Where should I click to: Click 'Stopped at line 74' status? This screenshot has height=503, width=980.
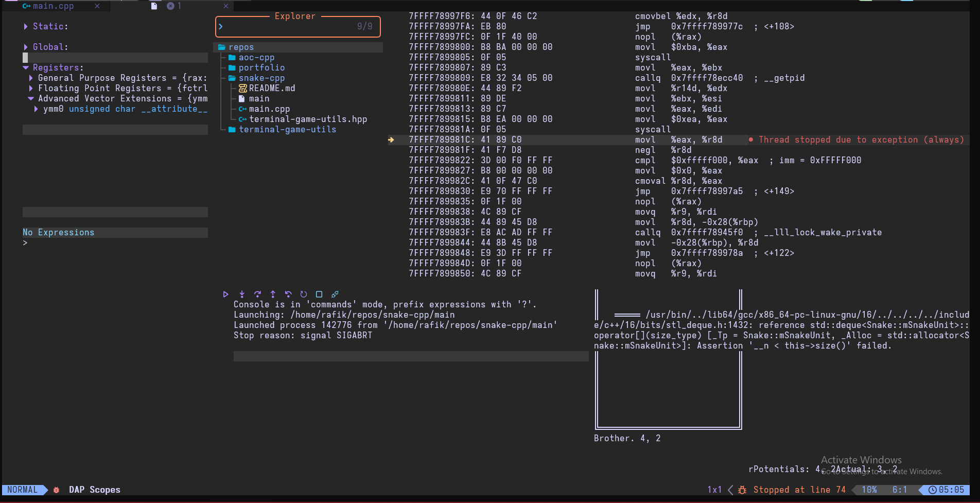tap(799, 490)
